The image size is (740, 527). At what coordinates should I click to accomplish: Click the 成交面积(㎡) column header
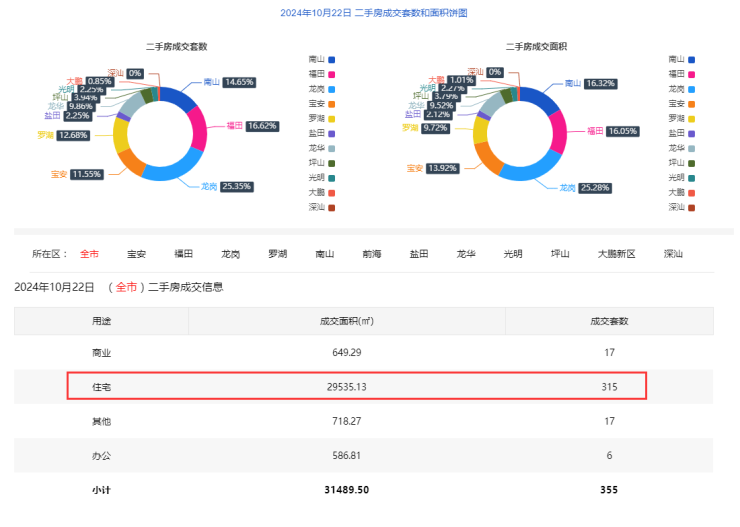point(347,321)
